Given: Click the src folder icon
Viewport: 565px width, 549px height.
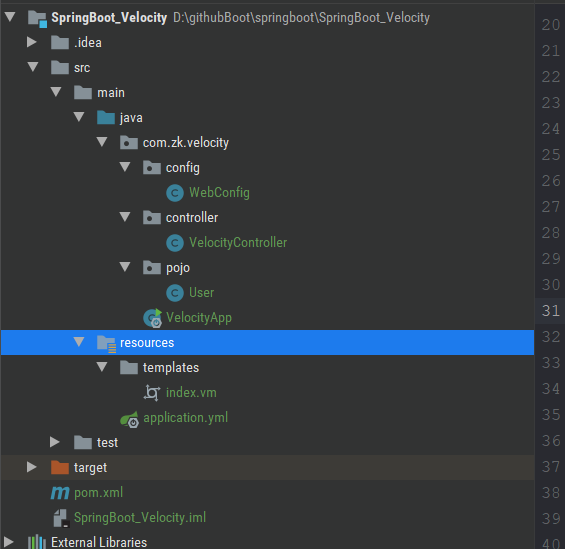Looking at the screenshot, I should pyautogui.click(x=60, y=68).
